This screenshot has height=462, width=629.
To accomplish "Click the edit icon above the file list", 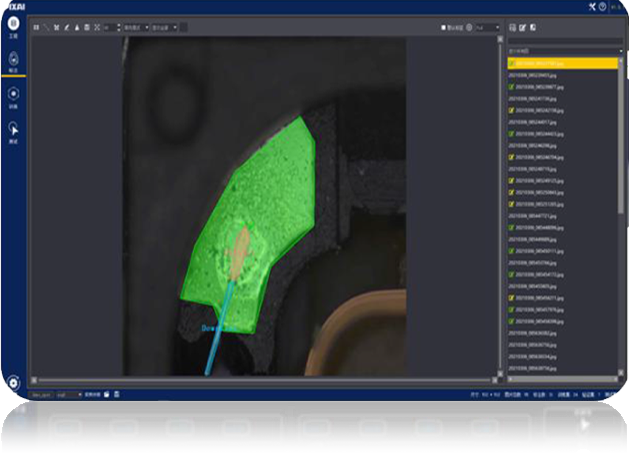I will click(523, 27).
